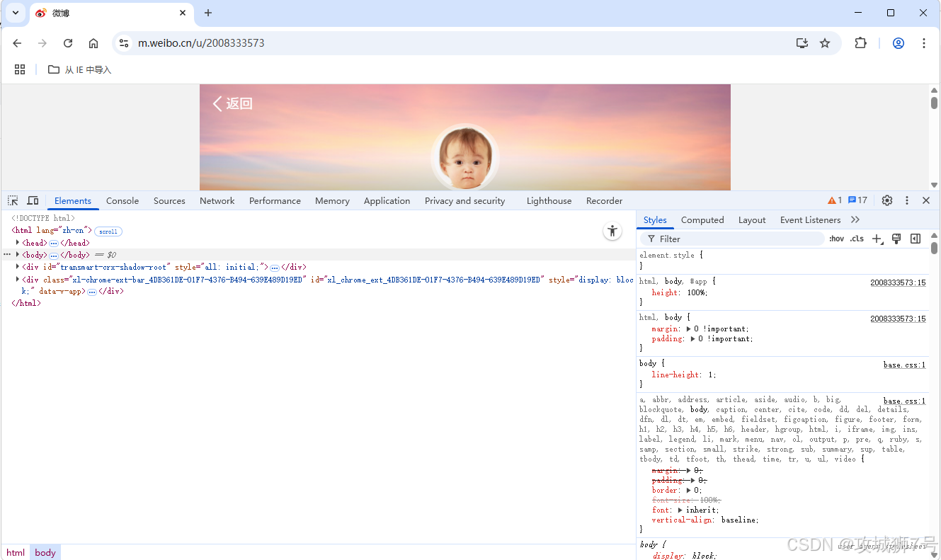Open the Memory tab
Screen dimensions: 941x560
332,200
